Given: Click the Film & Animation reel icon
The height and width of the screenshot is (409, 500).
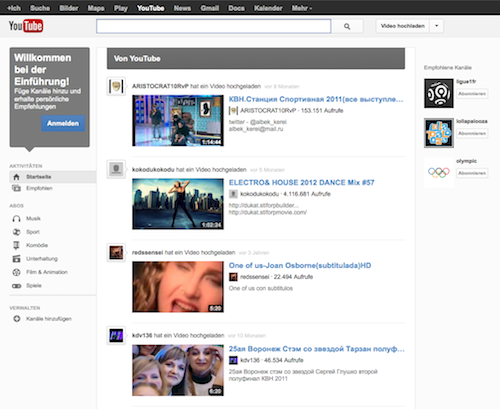Looking at the screenshot, I should 16,272.
